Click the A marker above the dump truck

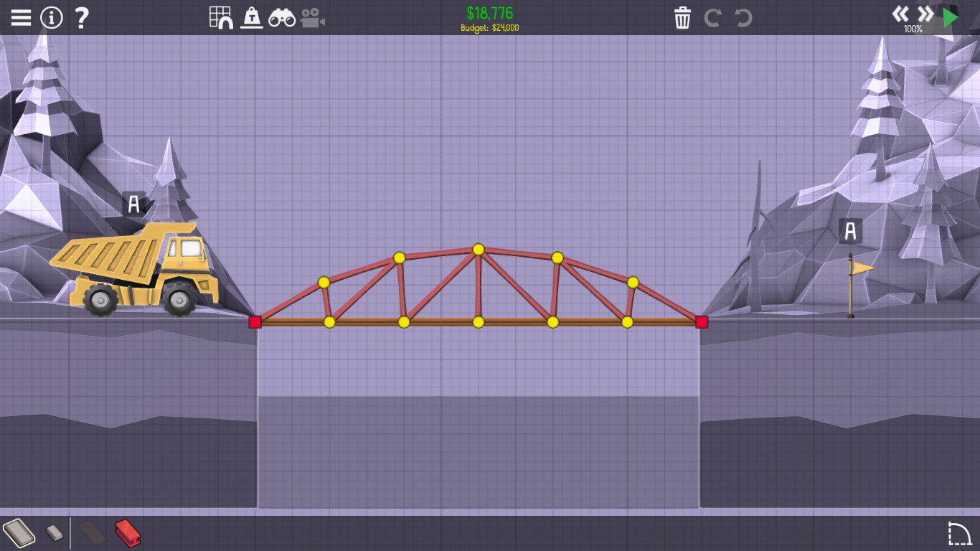click(x=133, y=204)
